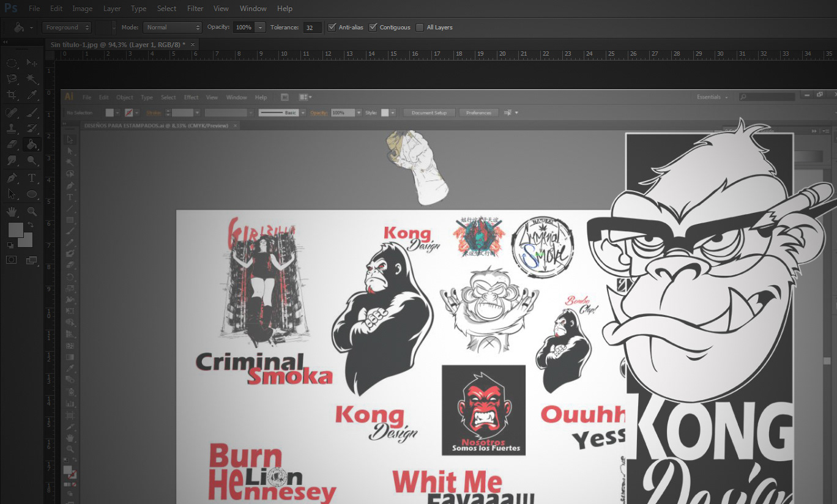Open Photoshop's Help menu

pyautogui.click(x=285, y=9)
